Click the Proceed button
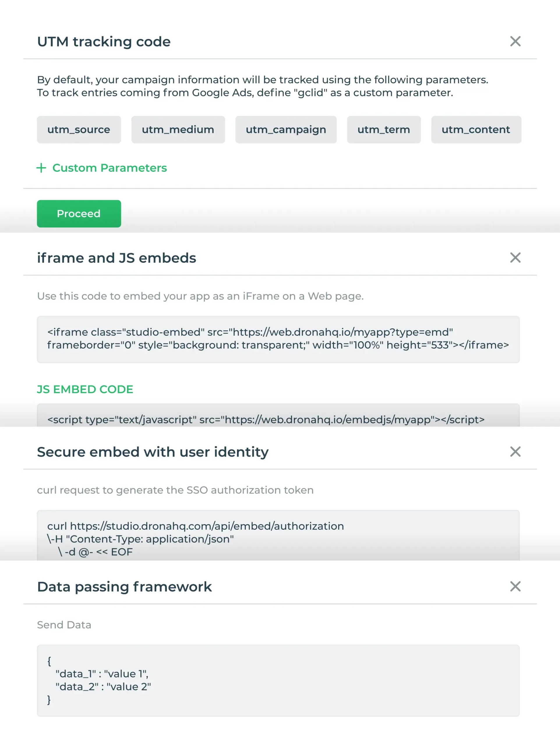Viewport: 560px width, 745px height. tap(79, 213)
